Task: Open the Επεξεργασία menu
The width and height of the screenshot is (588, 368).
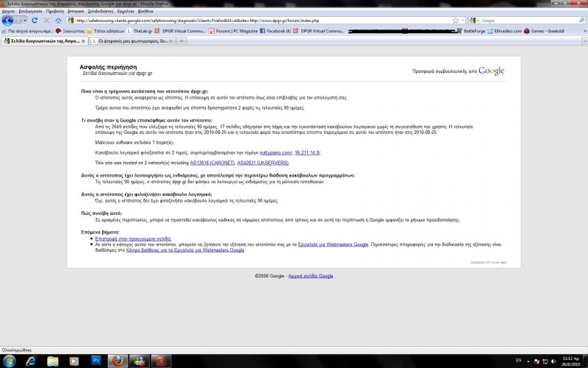Action: click(30, 11)
